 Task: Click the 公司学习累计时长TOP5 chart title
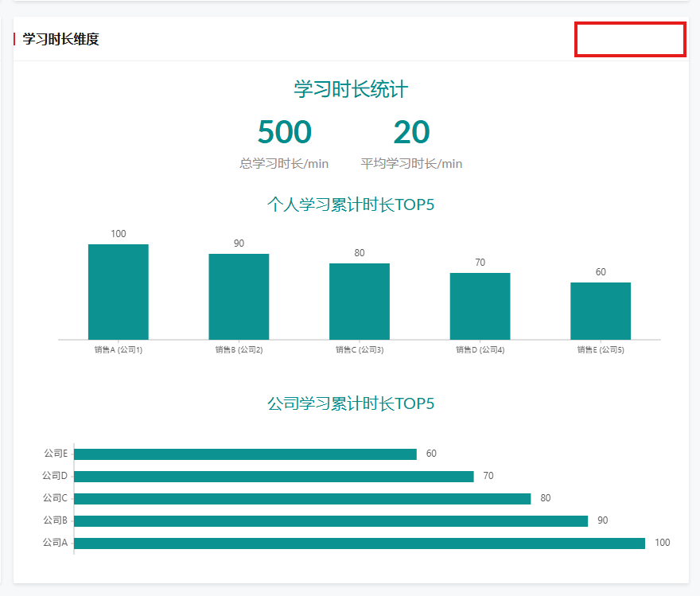point(351,404)
